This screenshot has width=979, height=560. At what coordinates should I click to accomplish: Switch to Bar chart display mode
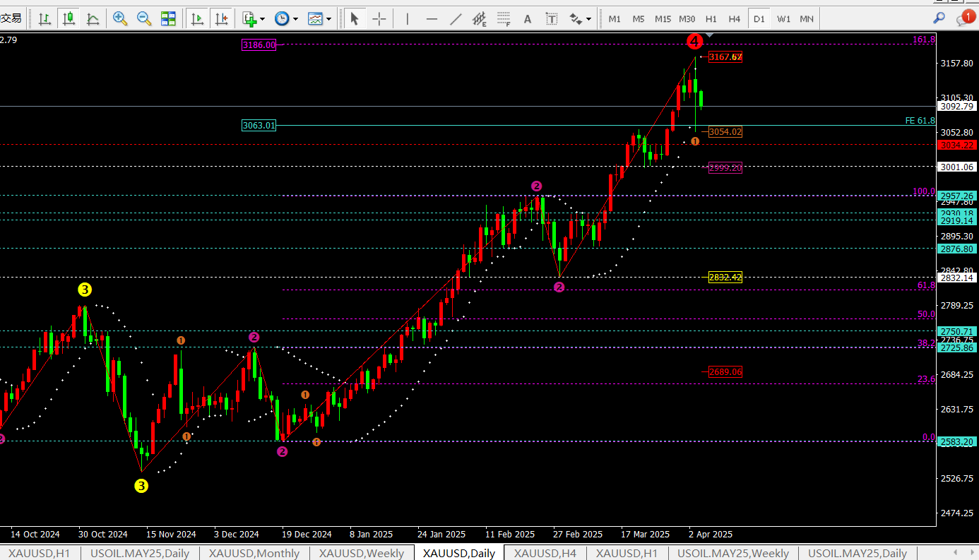point(44,19)
